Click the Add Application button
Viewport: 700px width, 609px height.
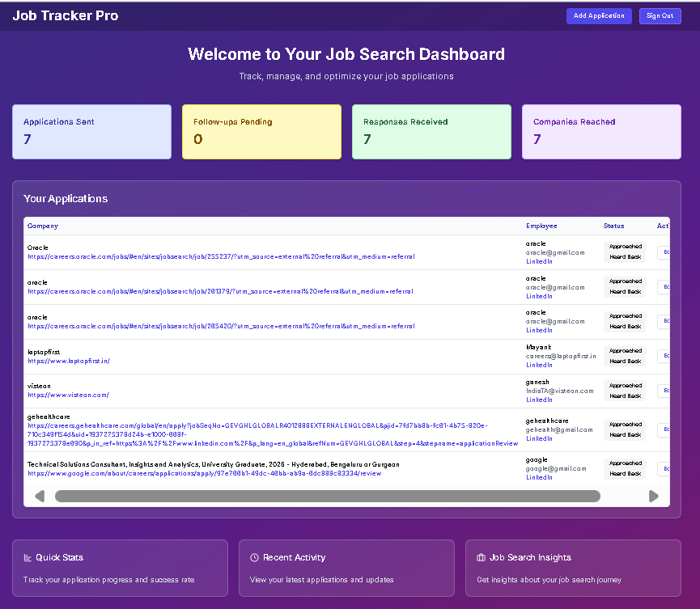click(x=599, y=15)
